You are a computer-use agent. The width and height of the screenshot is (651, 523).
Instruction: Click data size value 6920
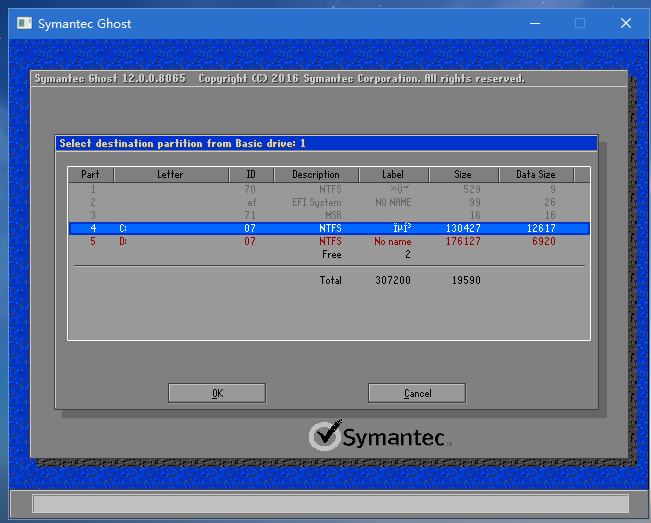544,241
